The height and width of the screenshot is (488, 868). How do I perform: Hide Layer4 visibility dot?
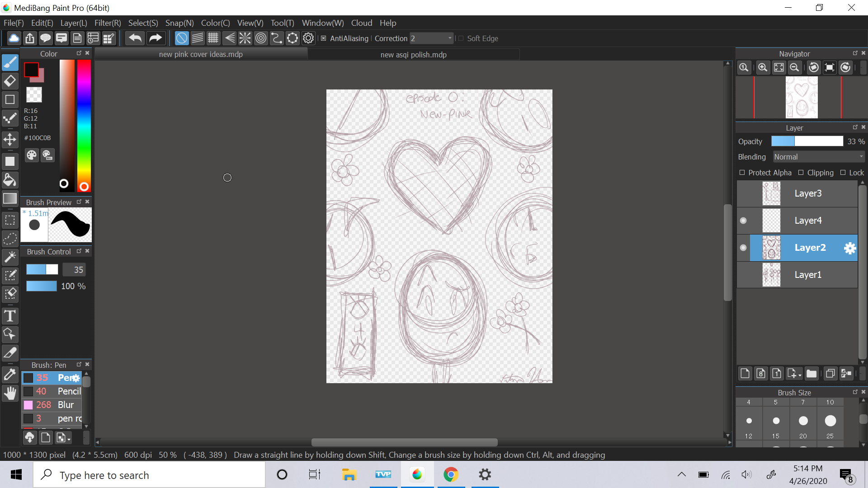[743, 221]
